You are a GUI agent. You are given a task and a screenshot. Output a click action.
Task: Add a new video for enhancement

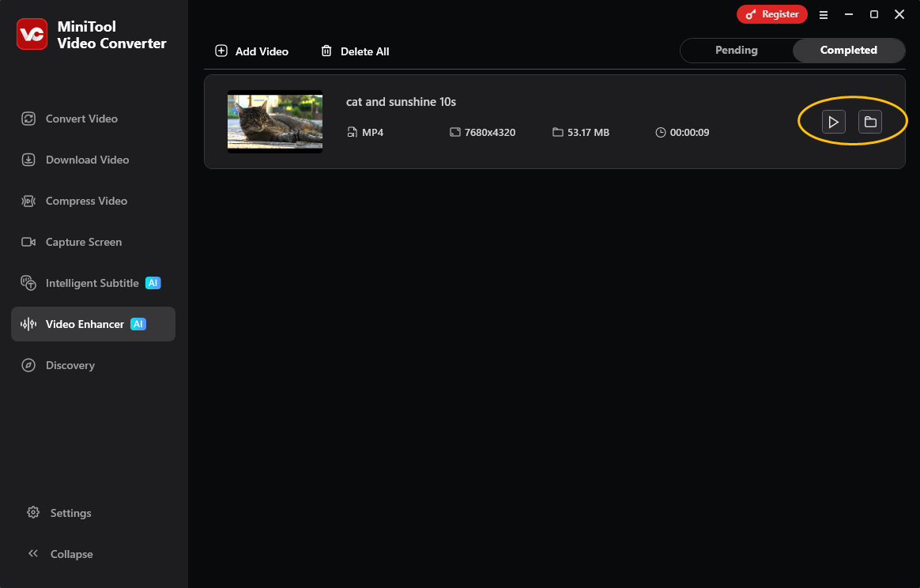click(251, 51)
